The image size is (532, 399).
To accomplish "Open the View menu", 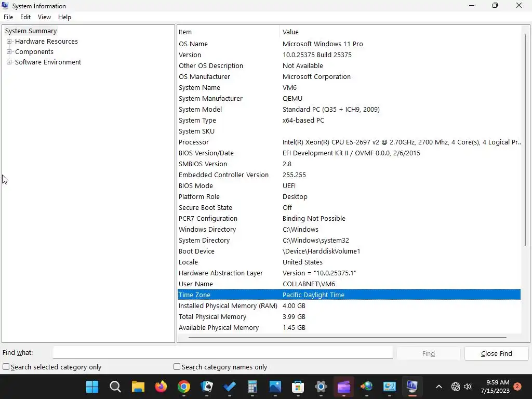I will pyautogui.click(x=45, y=17).
